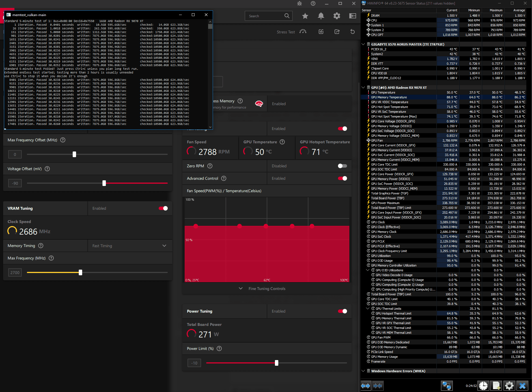Open help icon for Zero RPM

[210, 166]
